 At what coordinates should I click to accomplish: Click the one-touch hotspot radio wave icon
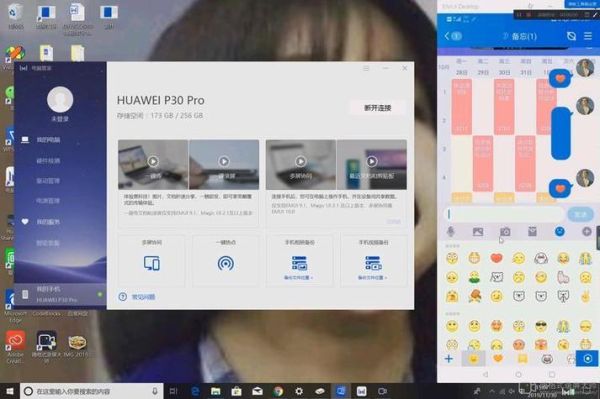226,263
